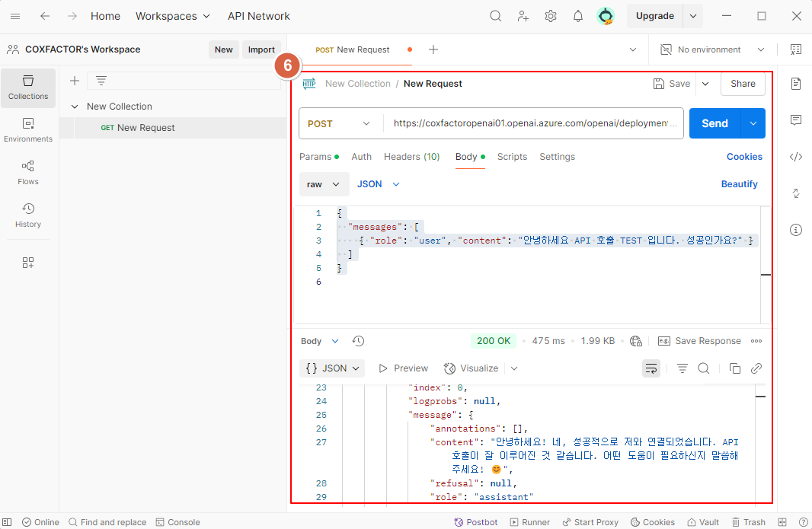Open the comments icon in right sidebar
The height and width of the screenshot is (529, 812).
tap(796, 120)
